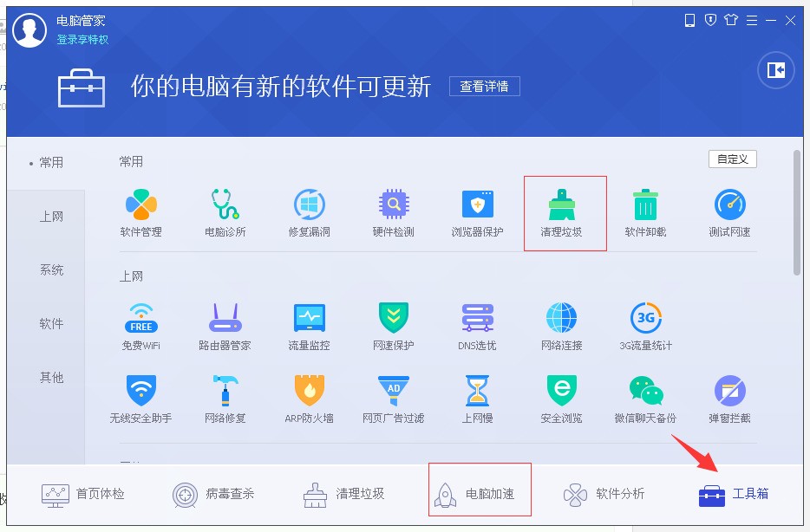810x532 pixels.
Task: Open the 路由器管家 router manager
Action: pyautogui.click(x=225, y=327)
